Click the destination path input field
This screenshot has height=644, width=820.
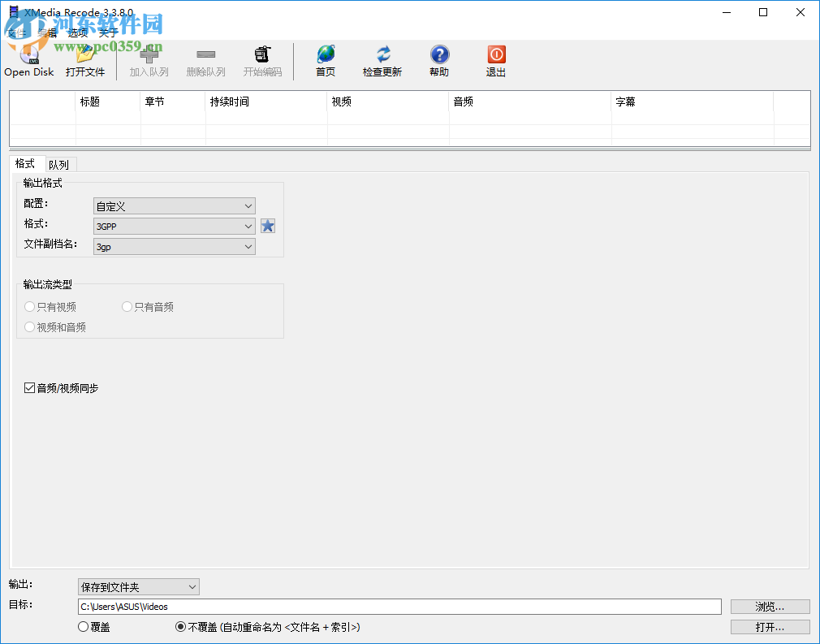(399, 606)
